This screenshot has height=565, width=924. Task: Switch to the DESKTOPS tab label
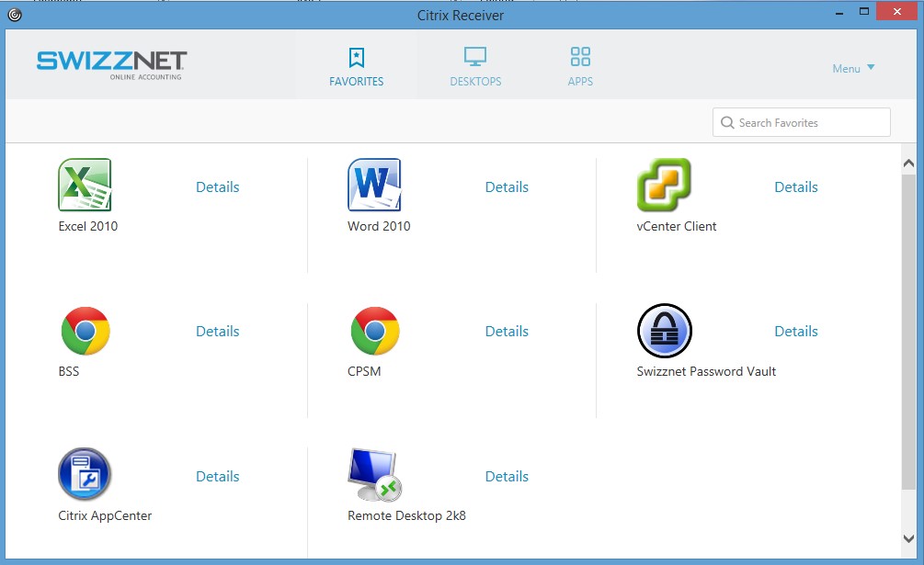tap(475, 82)
